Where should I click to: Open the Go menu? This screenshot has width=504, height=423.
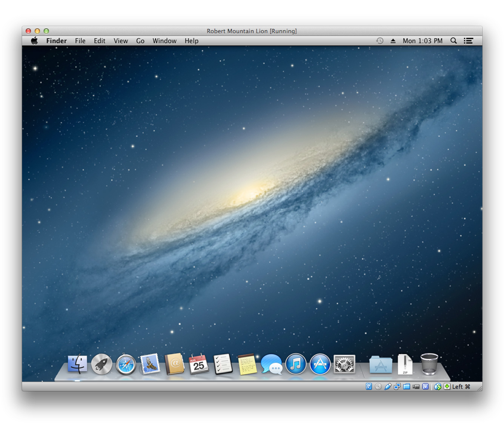[140, 40]
